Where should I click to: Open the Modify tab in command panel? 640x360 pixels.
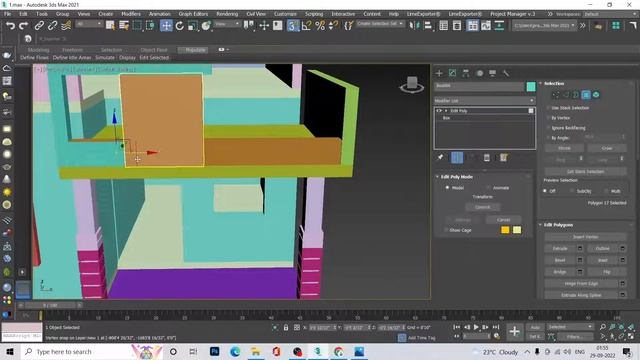tap(452, 73)
